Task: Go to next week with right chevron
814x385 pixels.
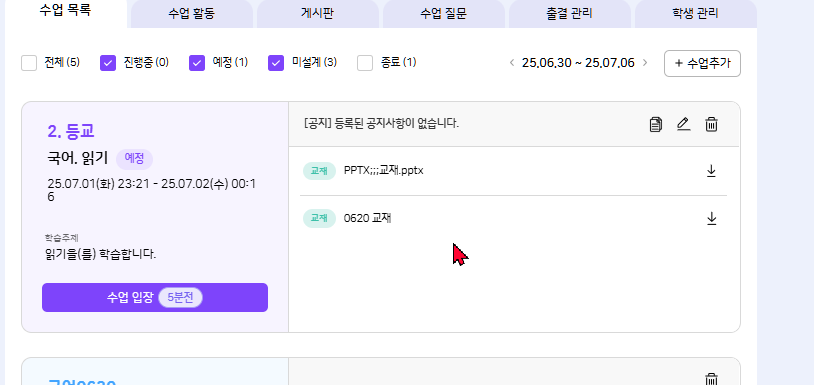Action: coord(645,63)
